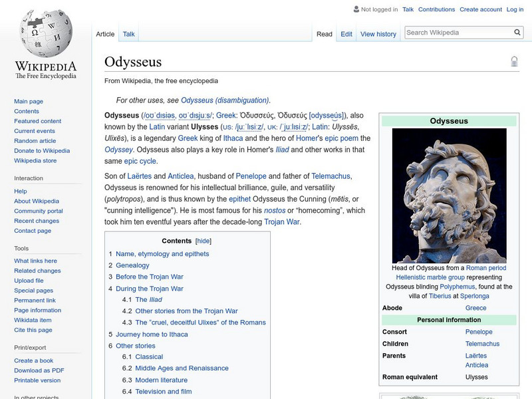This screenshot has height=399, width=532.
Task: Open Penelope link in infobox Consort row
Action: click(479, 332)
